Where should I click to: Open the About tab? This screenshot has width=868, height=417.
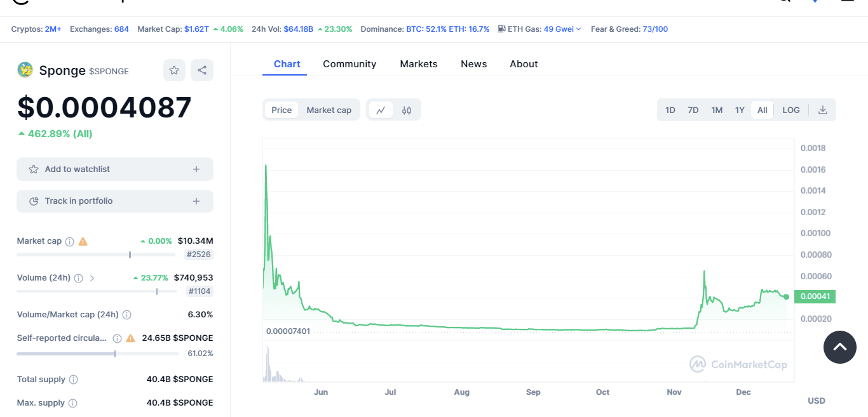pos(524,64)
